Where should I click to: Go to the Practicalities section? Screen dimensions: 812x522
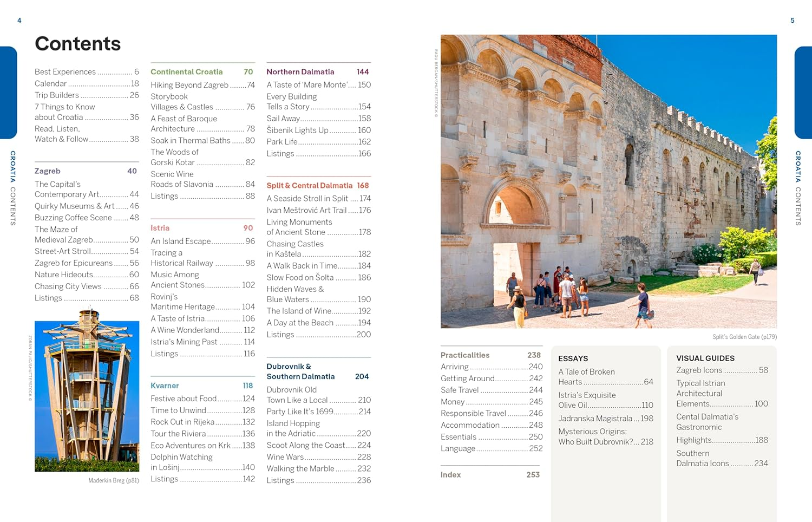click(x=465, y=355)
